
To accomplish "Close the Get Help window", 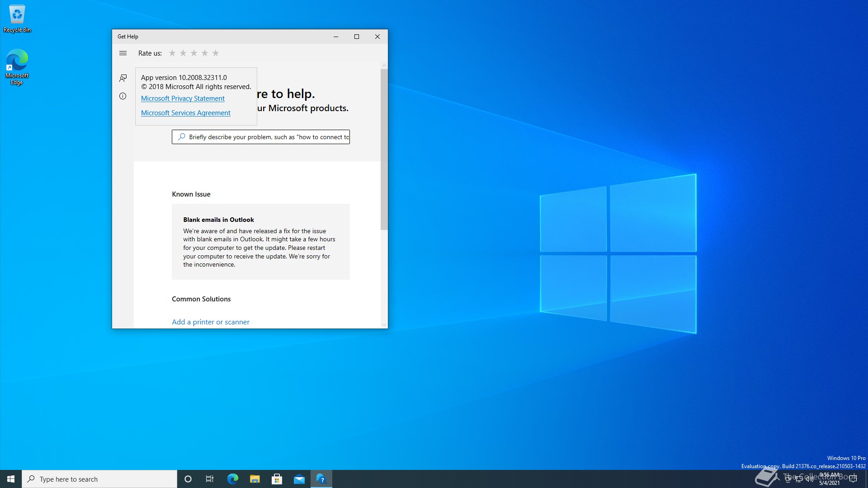I will [x=377, y=37].
